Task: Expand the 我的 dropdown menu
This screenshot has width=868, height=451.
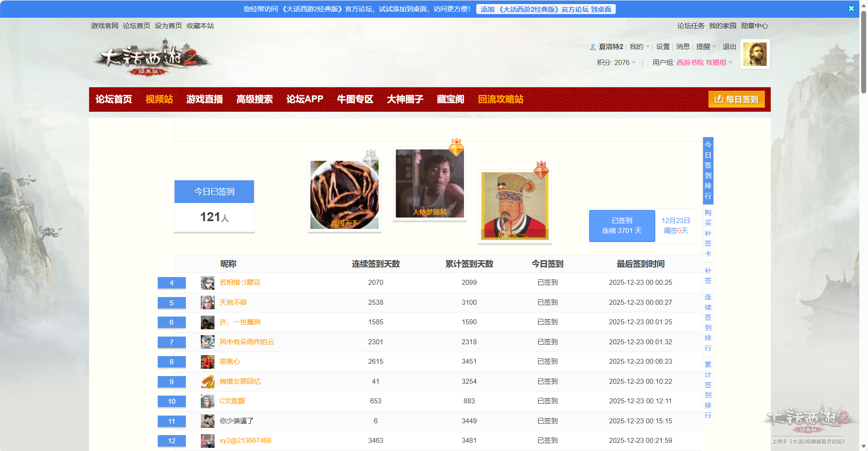Action: [639, 47]
